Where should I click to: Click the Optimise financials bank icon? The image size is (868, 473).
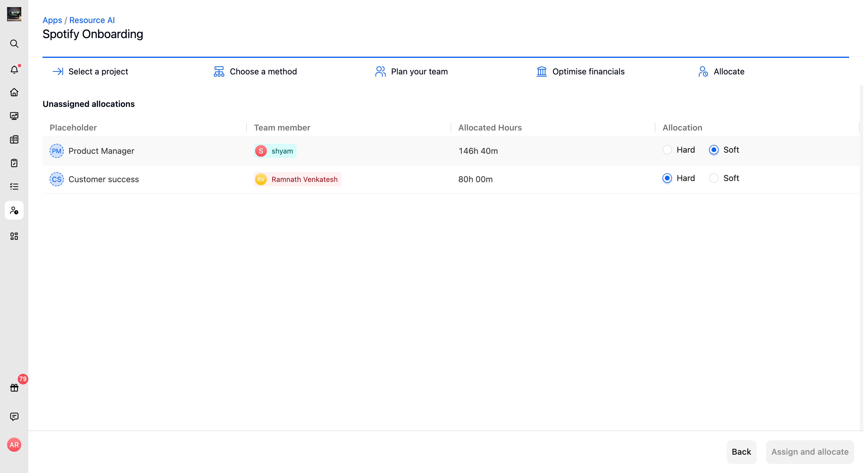542,71
